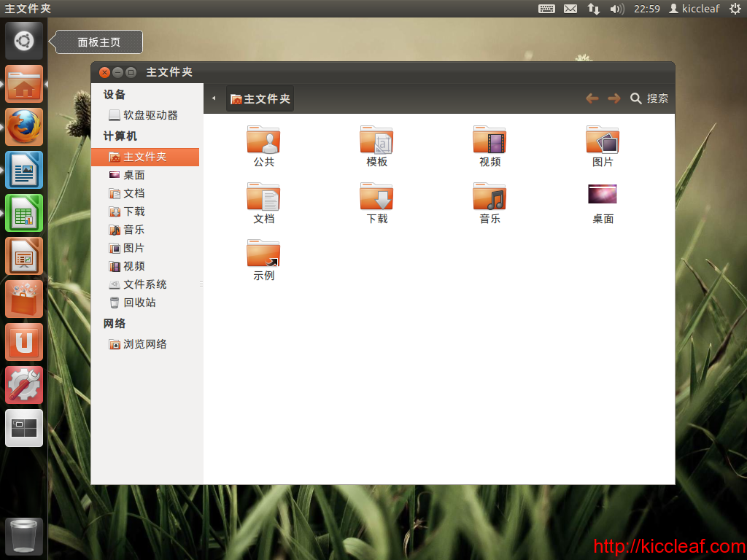Image resolution: width=747 pixels, height=560 pixels.
Task: Open the messaging mail indicator
Action: tap(570, 9)
